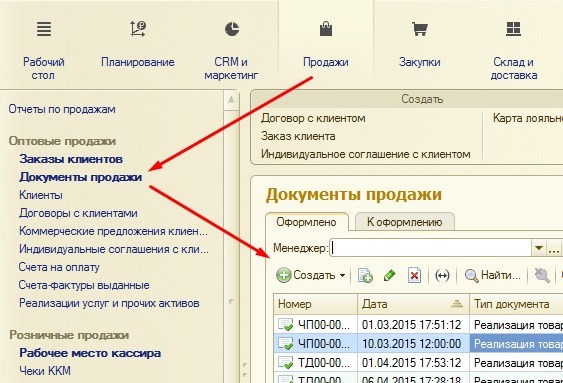Click document icon in 01.04.2015 row
The image size is (563, 383).
286,363
